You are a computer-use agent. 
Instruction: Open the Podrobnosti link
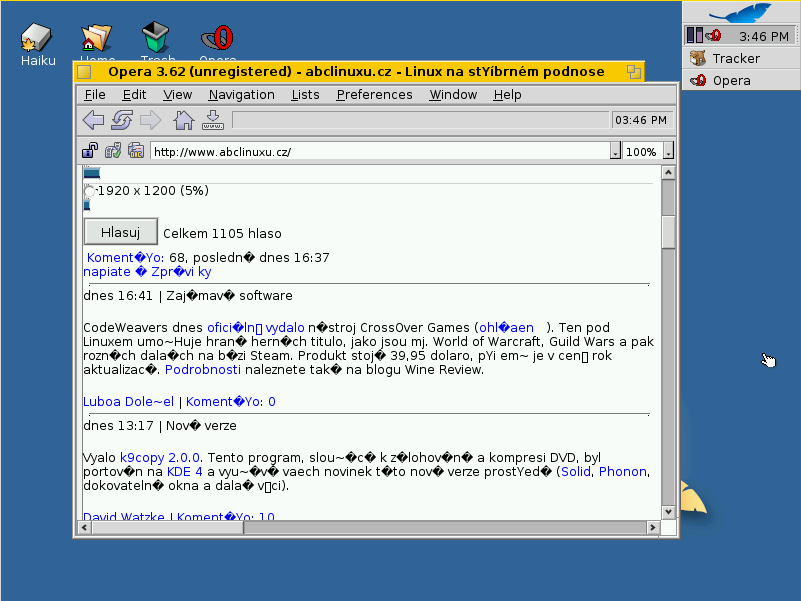tap(203, 369)
